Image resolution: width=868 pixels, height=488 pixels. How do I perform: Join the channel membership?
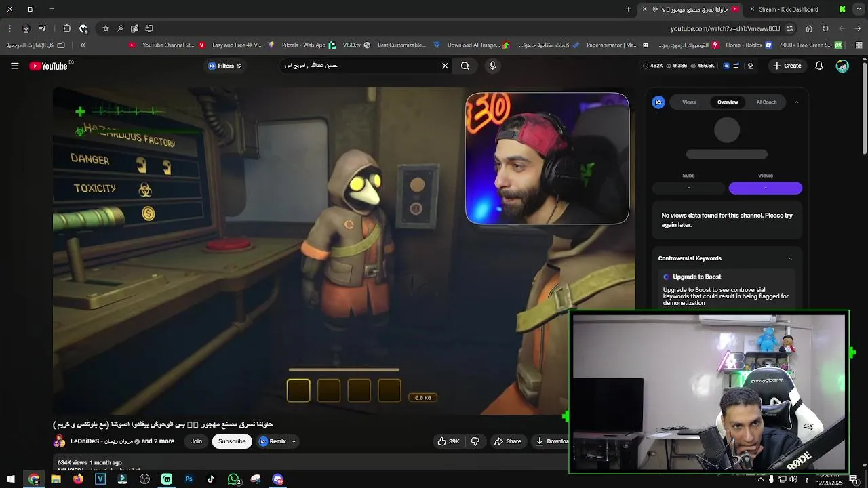click(x=196, y=441)
